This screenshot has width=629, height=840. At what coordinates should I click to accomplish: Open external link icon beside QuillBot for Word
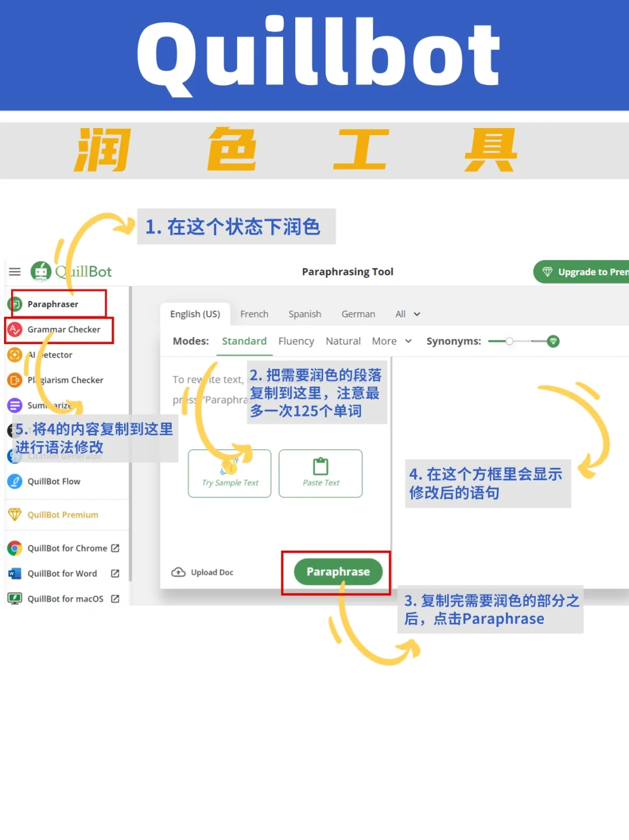(115, 573)
